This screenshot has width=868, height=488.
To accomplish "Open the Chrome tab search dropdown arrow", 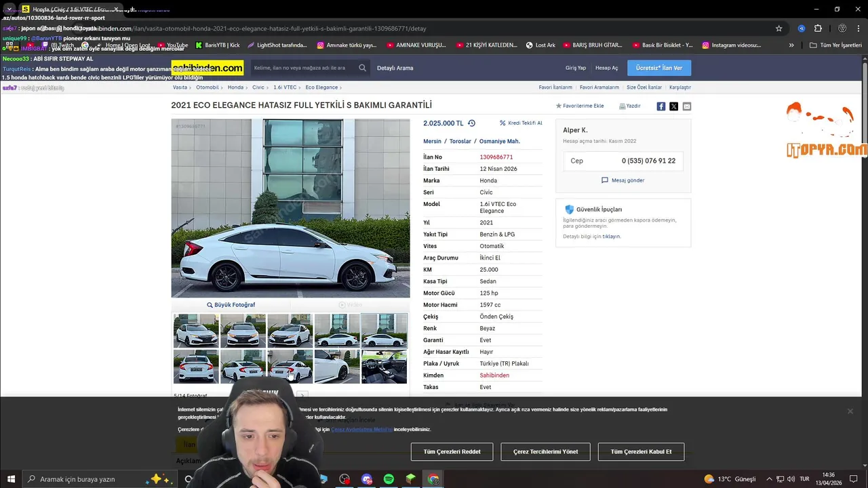I will (x=9, y=9).
